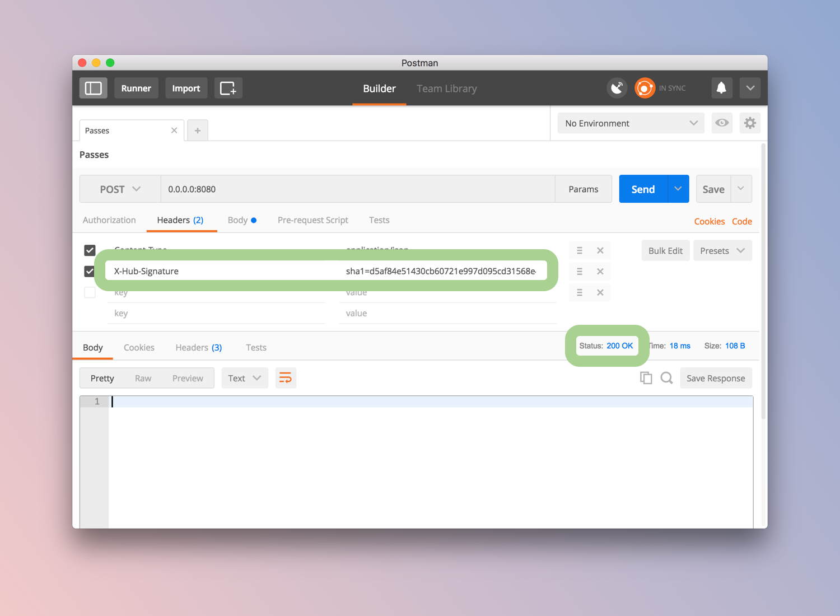Click the 18 ms time value
The height and width of the screenshot is (616, 840).
pyautogui.click(x=680, y=346)
